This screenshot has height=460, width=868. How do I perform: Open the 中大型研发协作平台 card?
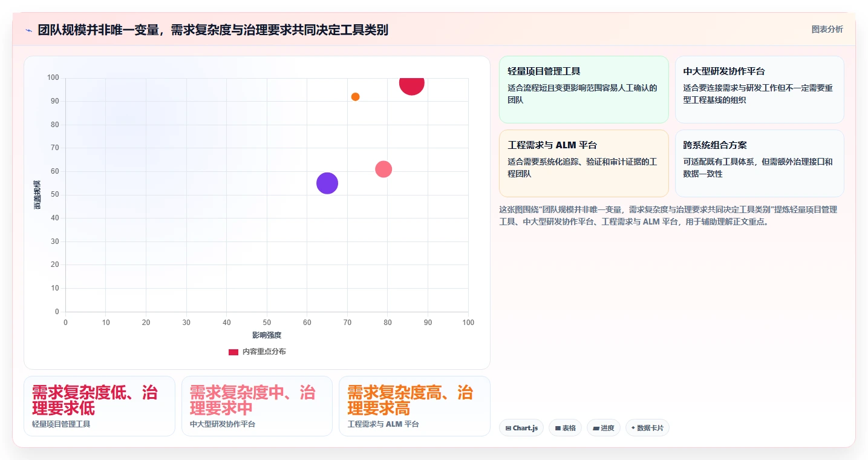(x=759, y=90)
